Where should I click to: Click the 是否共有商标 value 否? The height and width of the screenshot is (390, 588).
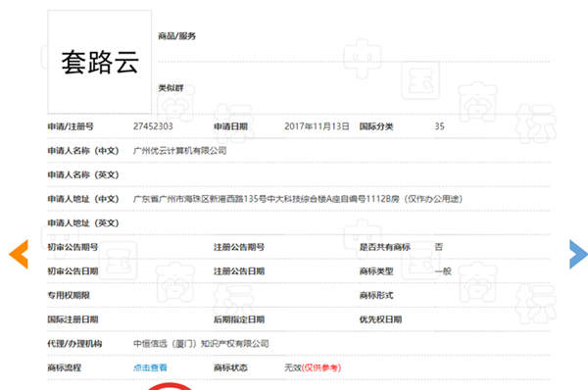coord(439,247)
